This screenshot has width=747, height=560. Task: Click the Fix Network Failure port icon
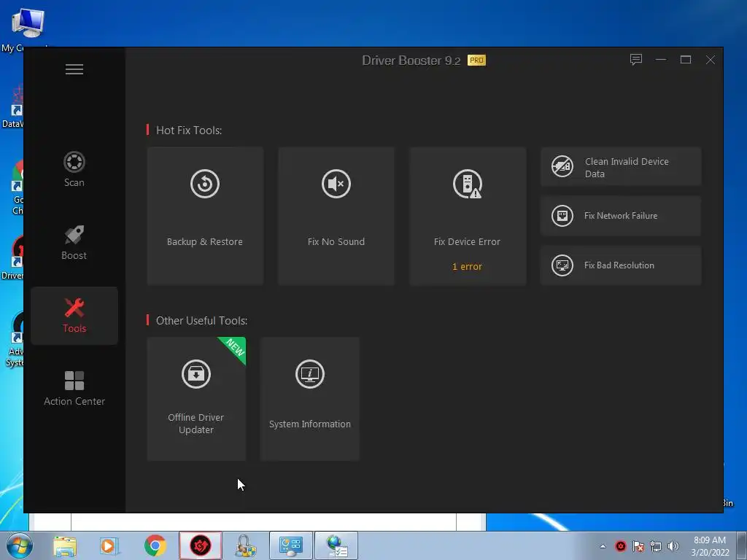coord(562,216)
